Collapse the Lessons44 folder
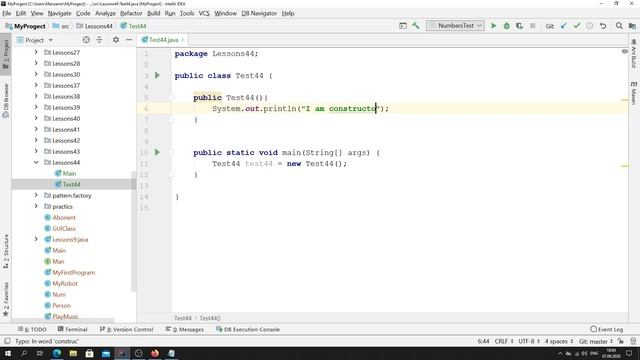The height and width of the screenshot is (360, 640). coord(36,162)
